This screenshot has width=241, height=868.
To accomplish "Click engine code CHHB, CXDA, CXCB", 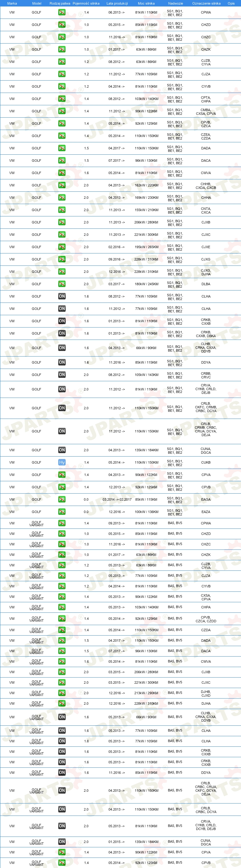I will tap(206, 186).
